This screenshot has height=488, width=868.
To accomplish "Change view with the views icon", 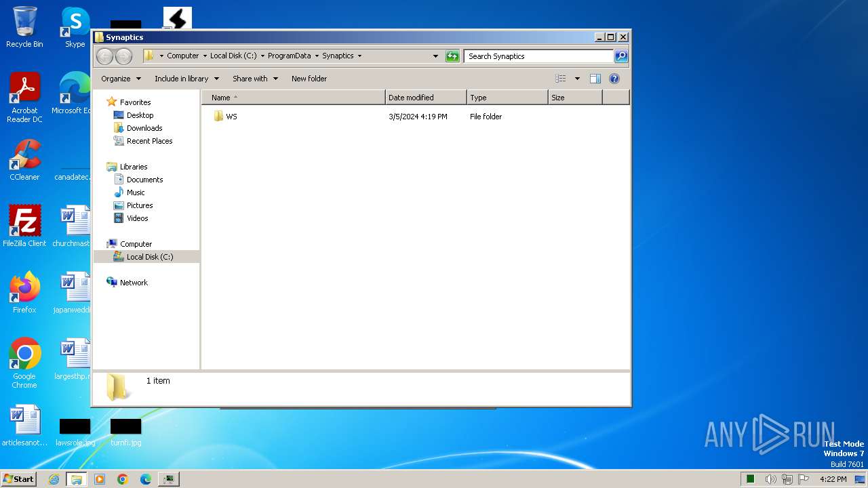I will pos(560,79).
